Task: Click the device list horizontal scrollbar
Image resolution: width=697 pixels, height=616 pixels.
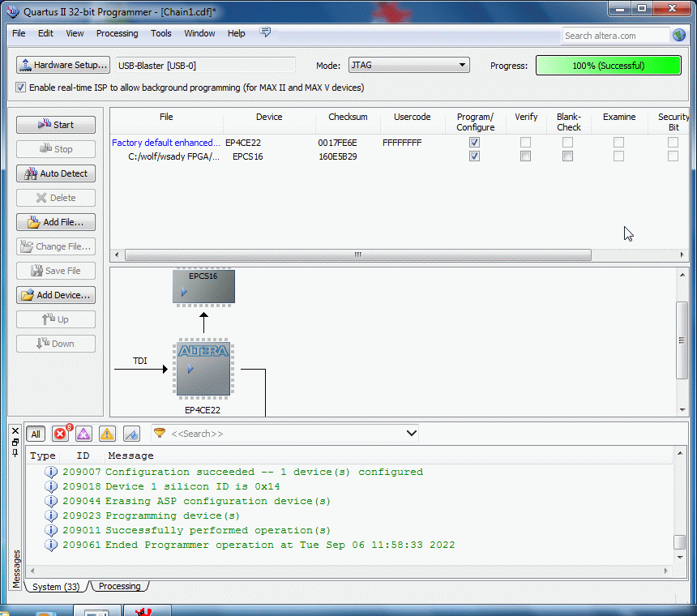Action: (357, 255)
